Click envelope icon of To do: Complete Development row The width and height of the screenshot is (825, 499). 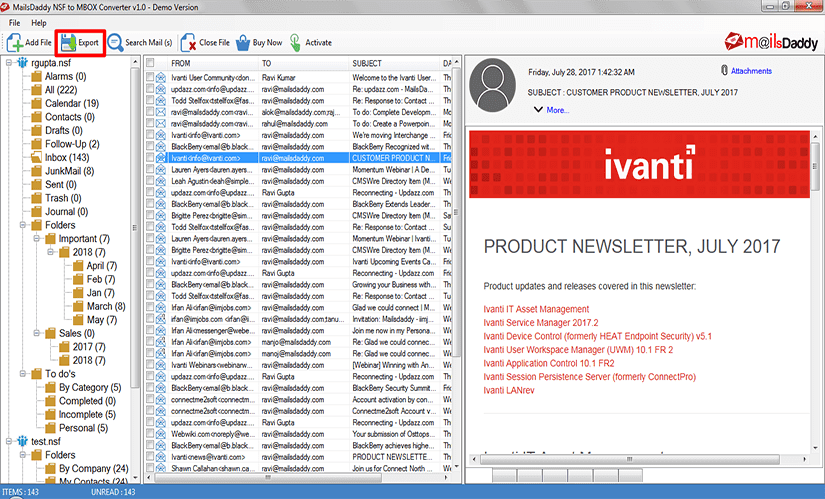(x=160, y=112)
